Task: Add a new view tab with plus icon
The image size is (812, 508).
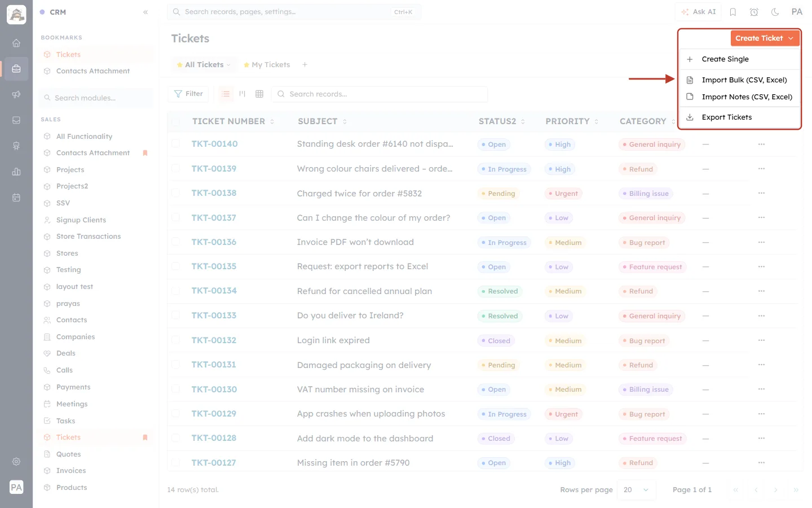Action: [304, 64]
